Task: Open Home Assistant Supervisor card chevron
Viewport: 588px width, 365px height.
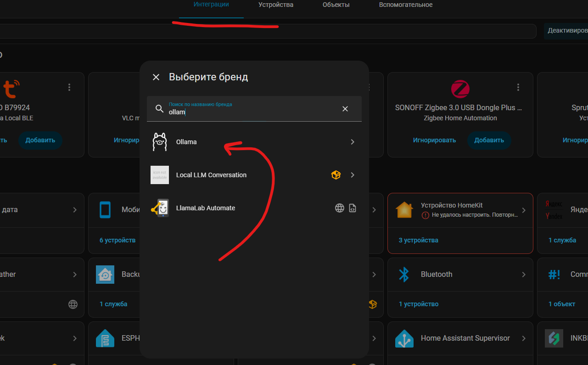Action: click(x=524, y=338)
